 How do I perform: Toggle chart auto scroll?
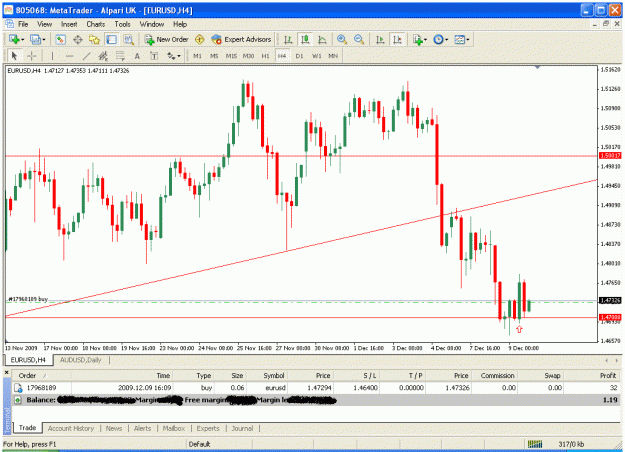coord(380,39)
